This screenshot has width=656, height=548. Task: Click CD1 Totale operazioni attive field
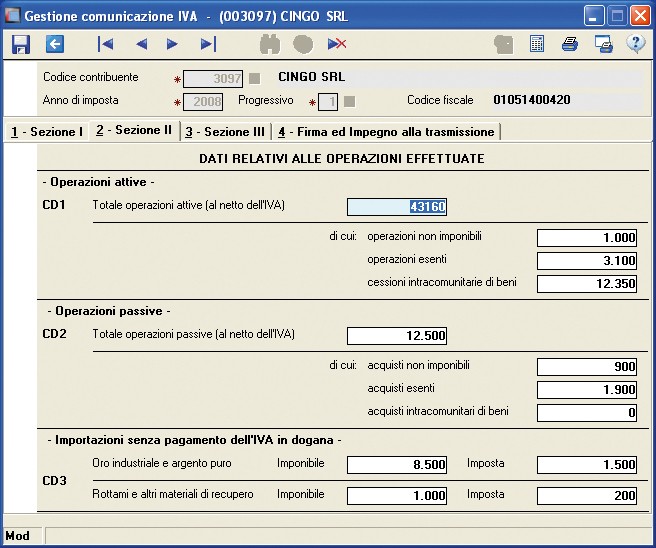[x=397, y=207]
